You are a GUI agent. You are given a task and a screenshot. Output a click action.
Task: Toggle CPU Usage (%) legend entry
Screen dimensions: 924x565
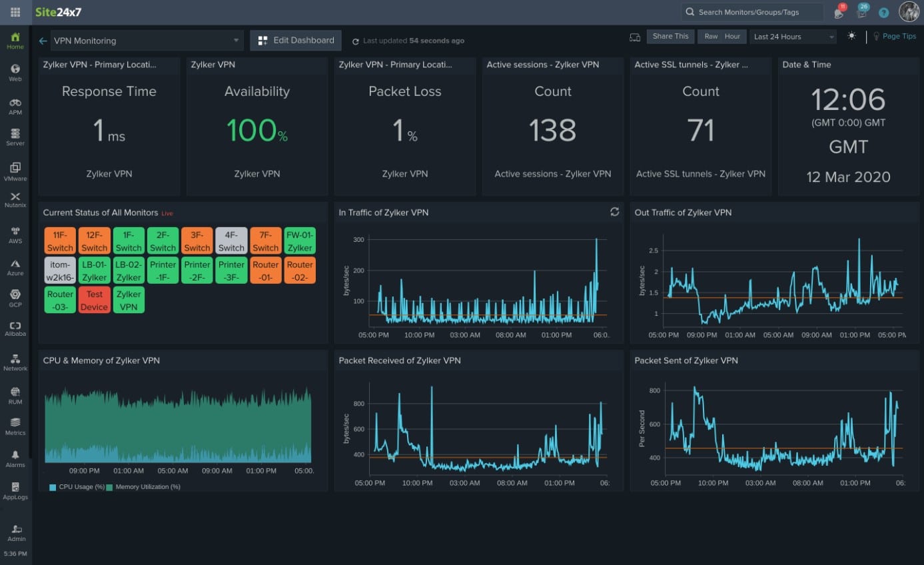[77, 487]
